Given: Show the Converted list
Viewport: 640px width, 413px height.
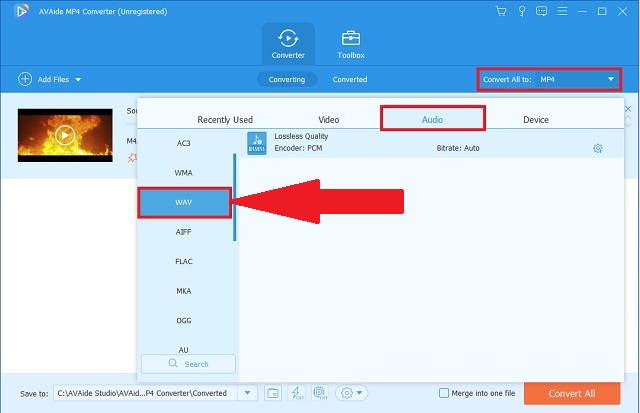Looking at the screenshot, I should (350, 79).
